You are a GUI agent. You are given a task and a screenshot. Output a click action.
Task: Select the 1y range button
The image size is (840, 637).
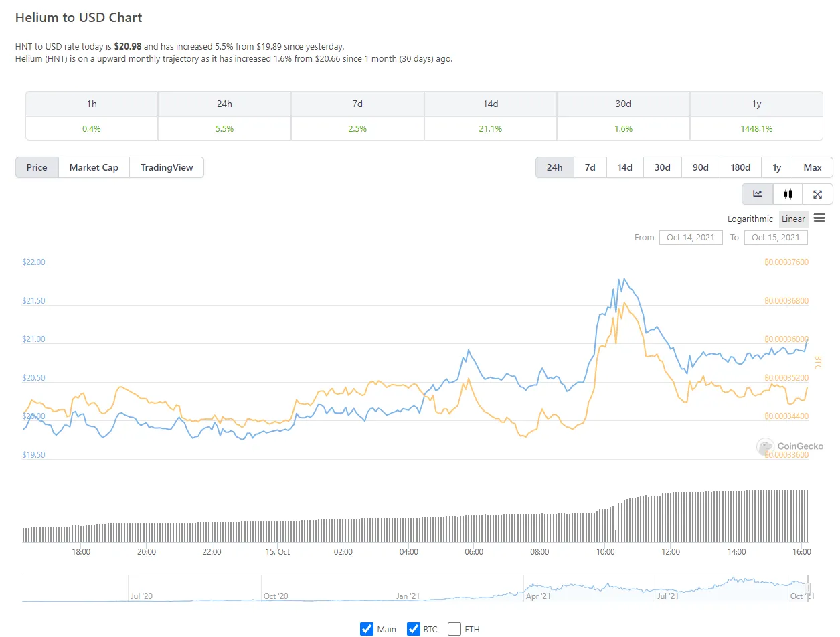tap(776, 167)
